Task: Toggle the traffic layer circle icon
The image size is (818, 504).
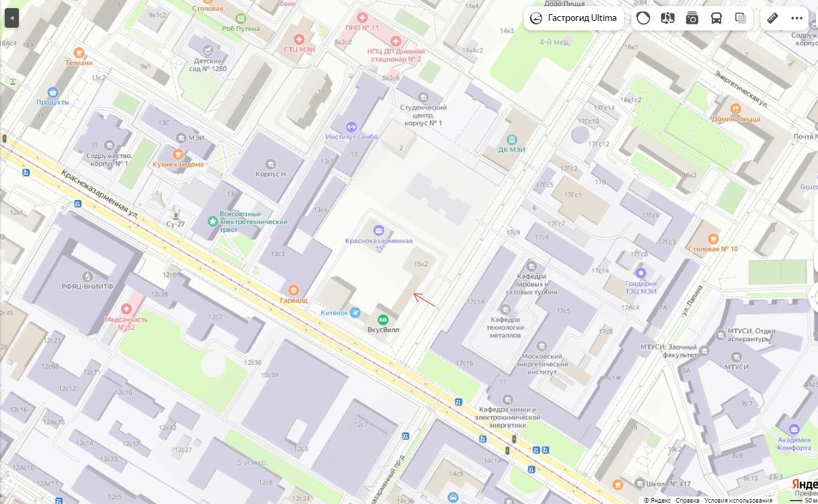Action: 643,18
